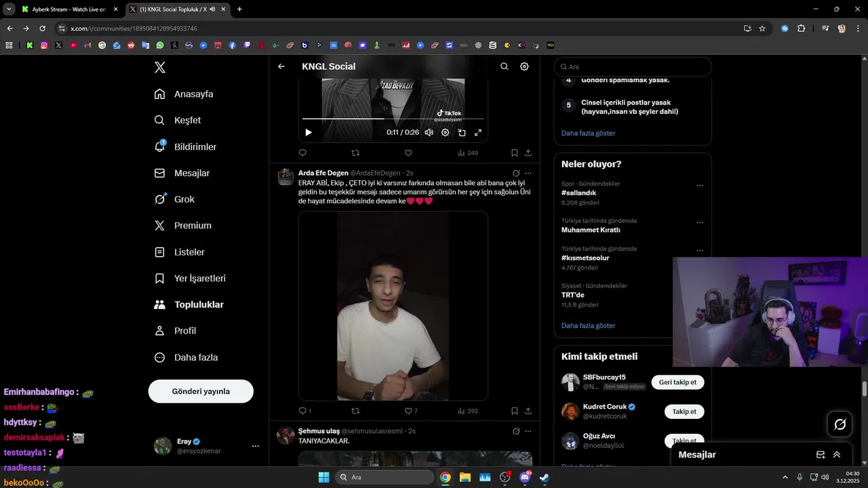Bookmark Arda Efe Degen post
The image size is (868, 488).
[515, 411]
